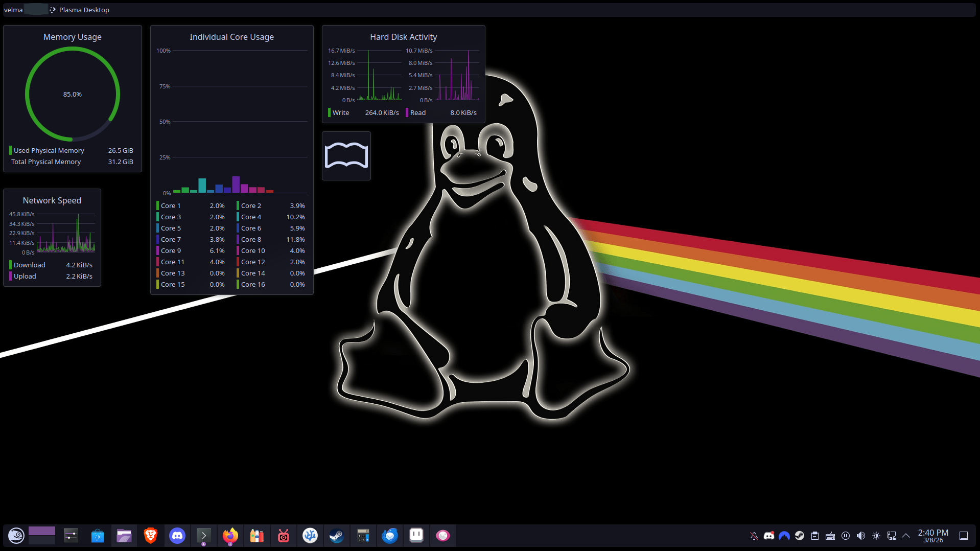Open Steam from the task manager
This screenshot has height=551, width=980.
[337, 536]
